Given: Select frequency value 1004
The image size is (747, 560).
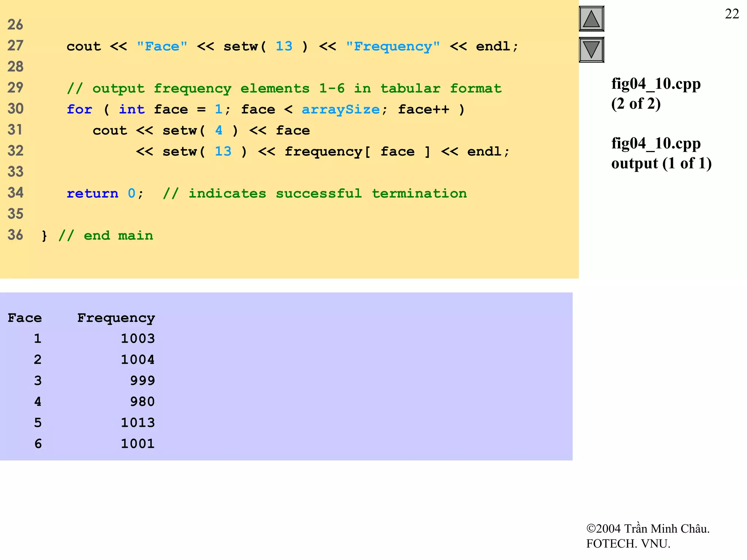Looking at the screenshot, I should pos(138,360).
